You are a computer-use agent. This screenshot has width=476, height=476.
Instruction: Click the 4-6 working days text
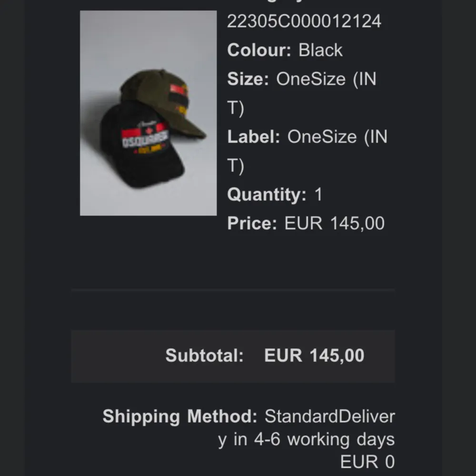(324, 439)
